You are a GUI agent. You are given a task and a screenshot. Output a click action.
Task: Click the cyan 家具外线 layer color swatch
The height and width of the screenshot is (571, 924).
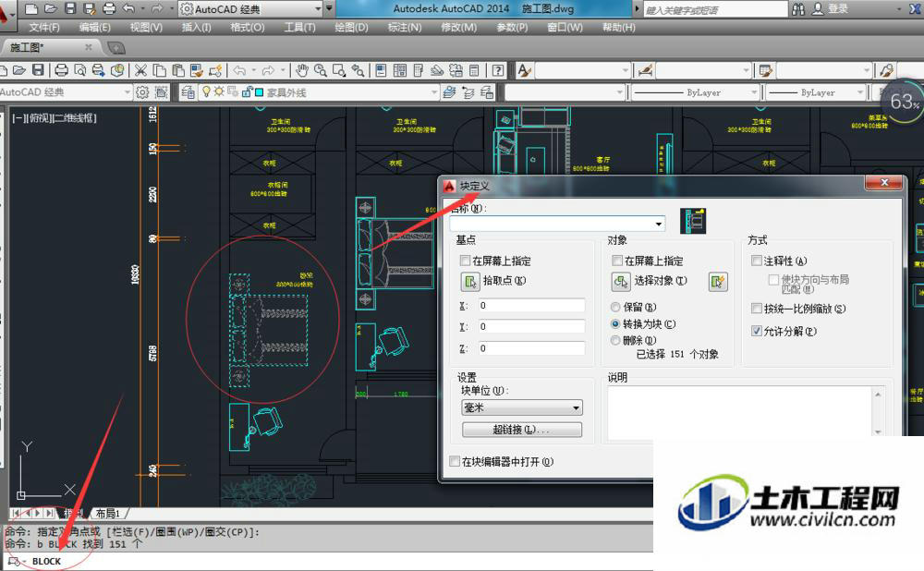[259, 91]
